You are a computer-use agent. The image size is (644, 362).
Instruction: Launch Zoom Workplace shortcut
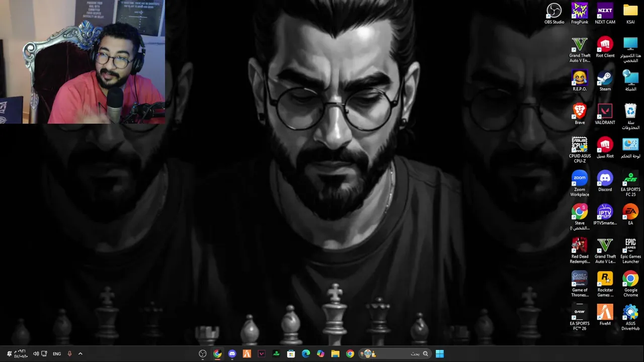pyautogui.click(x=580, y=184)
